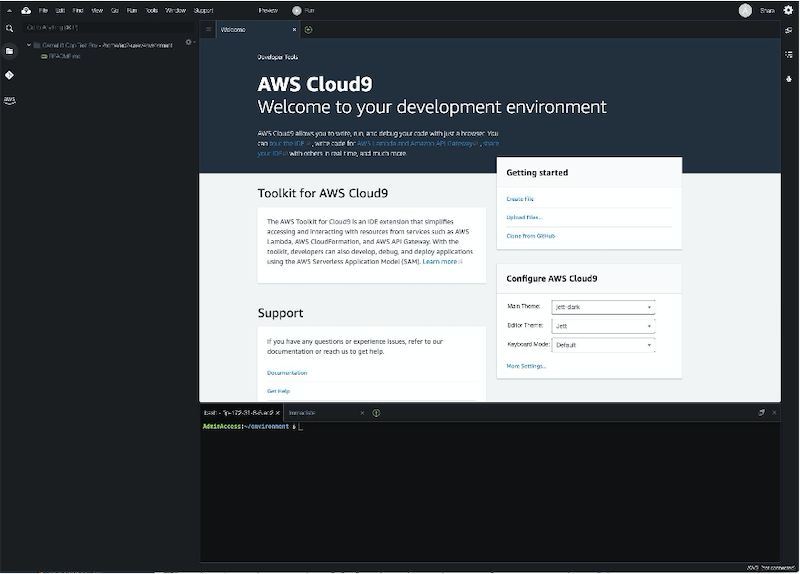This screenshot has width=800, height=574.
Task: Open the Source Control diamond icon
Action: [9, 75]
